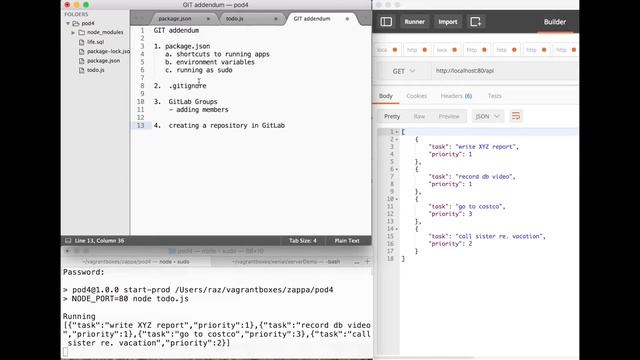The width and height of the screenshot is (640, 360).
Task: Collapse JSON object at response line 6
Action: [396, 169]
